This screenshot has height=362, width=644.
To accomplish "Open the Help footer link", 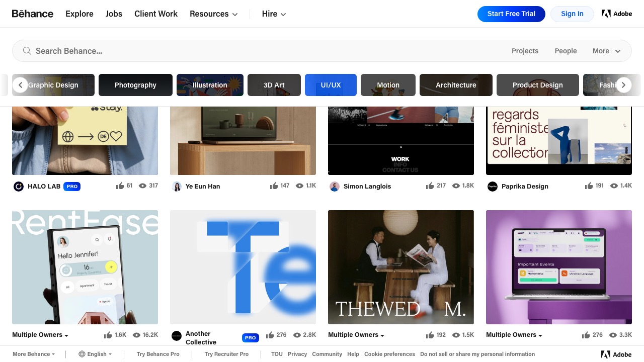I will 353,354.
